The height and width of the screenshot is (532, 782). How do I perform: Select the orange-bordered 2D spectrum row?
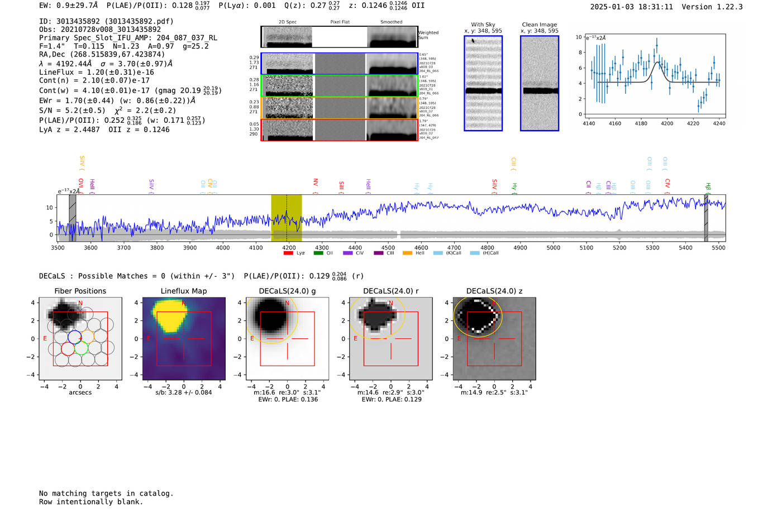pyautogui.click(x=340, y=108)
